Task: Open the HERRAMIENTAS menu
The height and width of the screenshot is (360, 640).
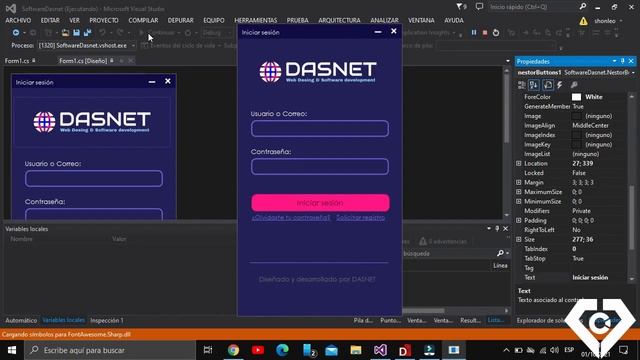Action: point(256,20)
